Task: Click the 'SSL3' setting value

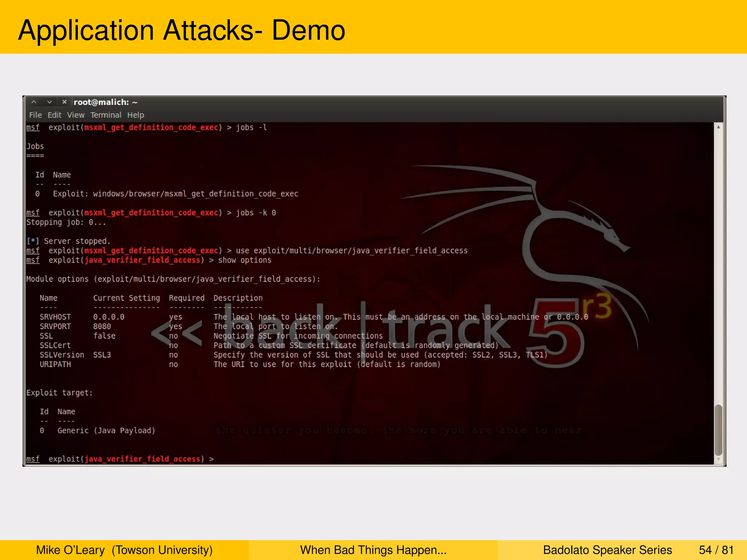Action: point(102,355)
